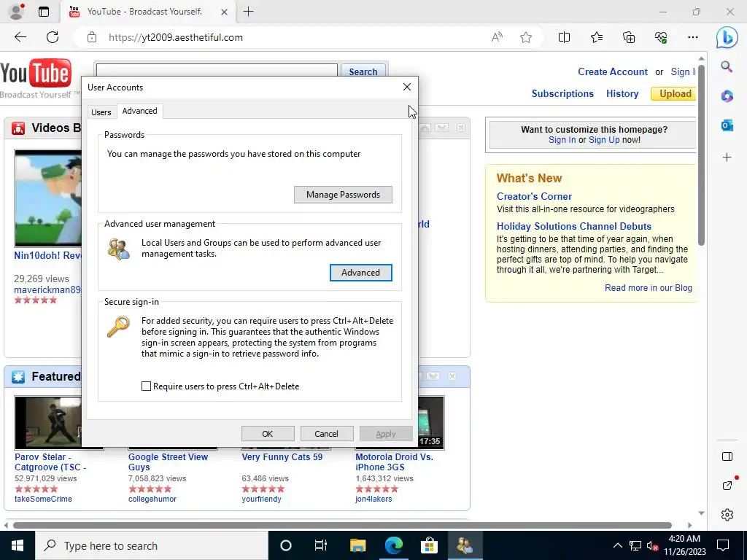The height and width of the screenshot is (560, 747).
Task: Toggle the sidebar layout icon at bottom
Action: click(x=727, y=456)
